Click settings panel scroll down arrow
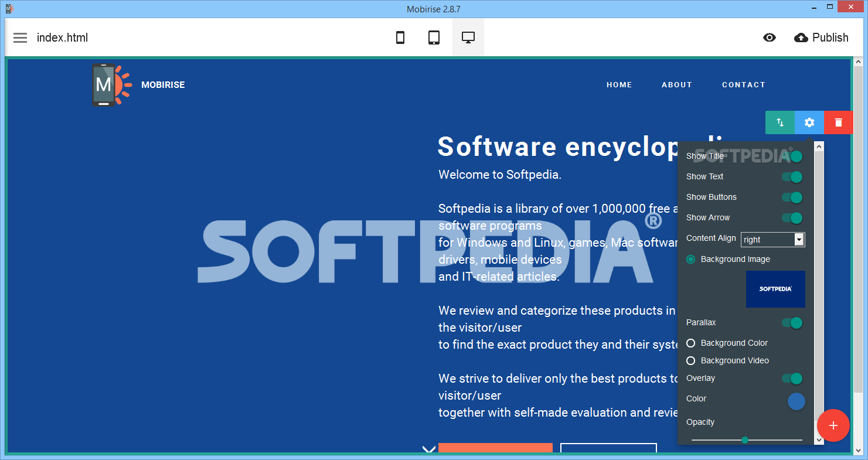The width and height of the screenshot is (868, 460). [x=819, y=439]
